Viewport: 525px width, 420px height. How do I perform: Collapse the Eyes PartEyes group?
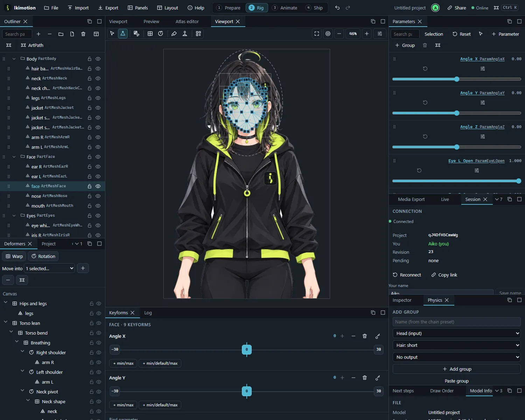coord(14,216)
